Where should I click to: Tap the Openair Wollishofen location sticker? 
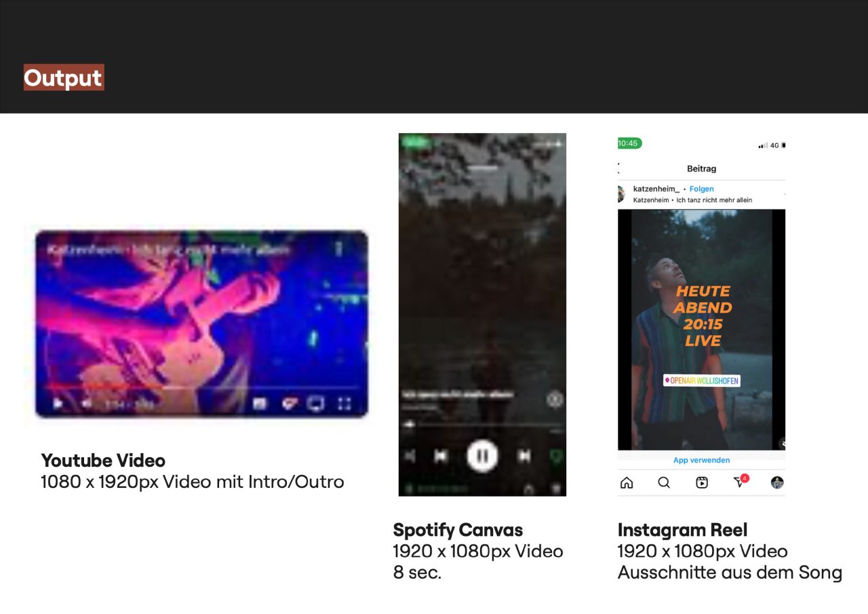pos(702,381)
